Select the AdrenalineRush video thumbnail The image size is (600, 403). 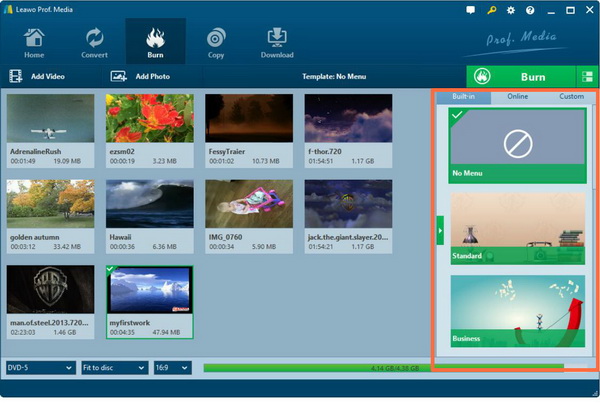50,118
